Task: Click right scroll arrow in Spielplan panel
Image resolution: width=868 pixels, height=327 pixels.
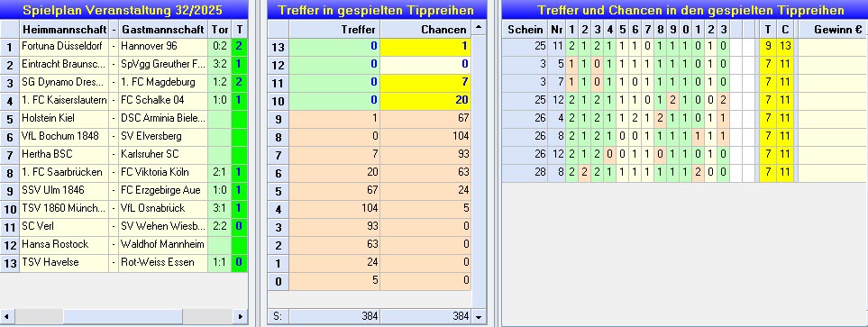Action: (x=240, y=316)
